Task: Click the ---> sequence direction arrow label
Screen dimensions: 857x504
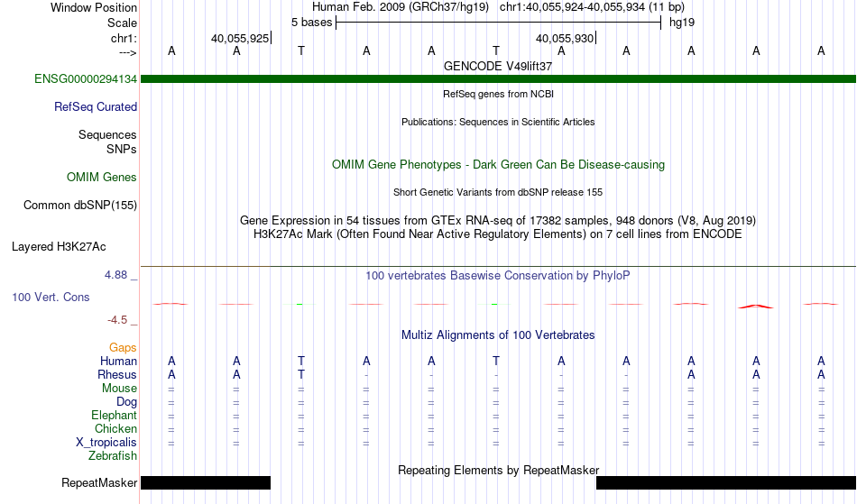Action: (x=127, y=52)
